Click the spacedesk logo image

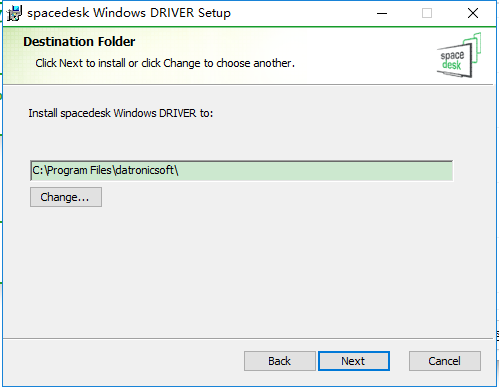click(x=459, y=55)
